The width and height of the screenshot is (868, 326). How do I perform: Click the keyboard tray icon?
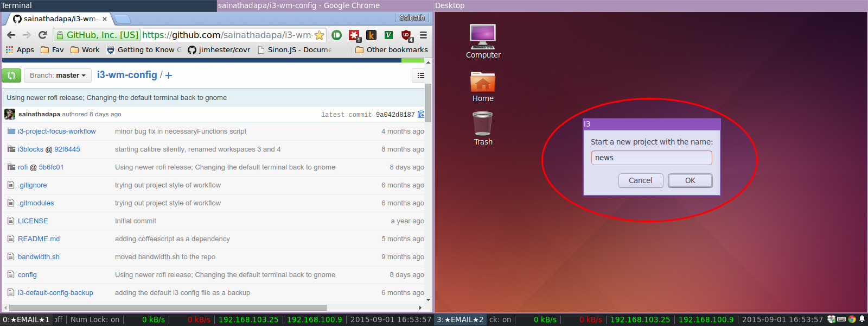[x=841, y=319]
